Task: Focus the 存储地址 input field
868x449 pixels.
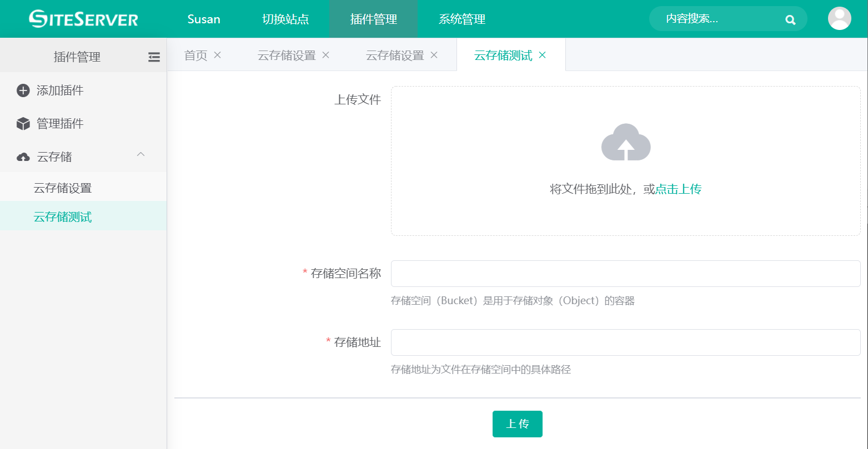Action: click(625, 342)
